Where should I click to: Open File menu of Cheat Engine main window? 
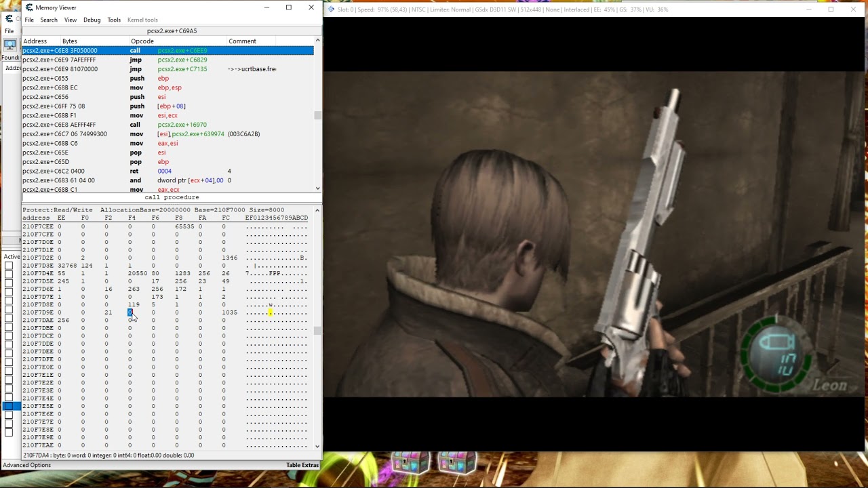(x=9, y=31)
